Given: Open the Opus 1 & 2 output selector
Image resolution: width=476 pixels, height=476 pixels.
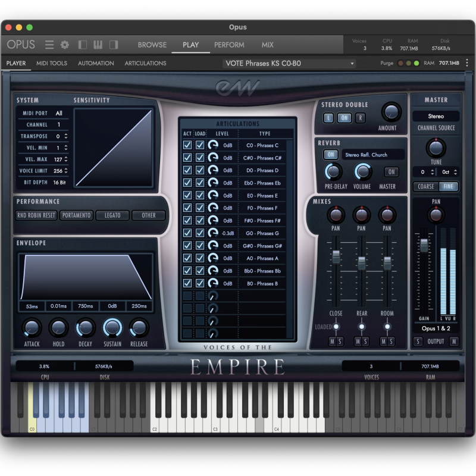Looking at the screenshot, I should [x=436, y=328].
